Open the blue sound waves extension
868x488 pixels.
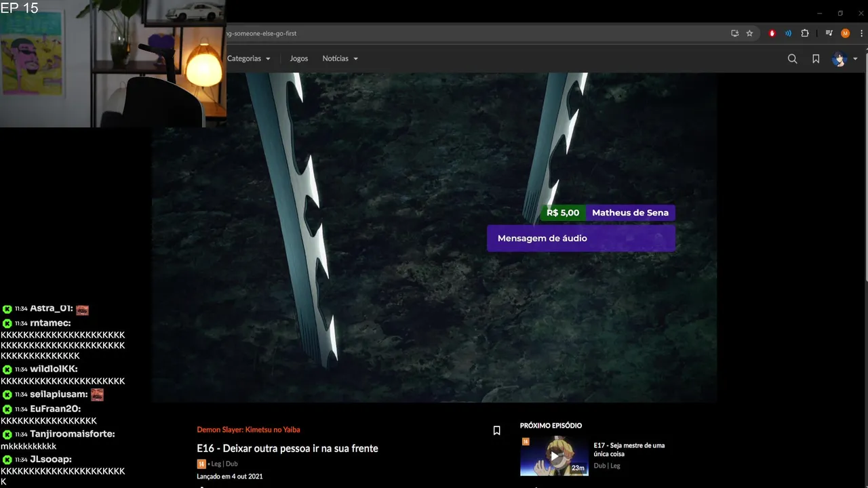point(788,33)
